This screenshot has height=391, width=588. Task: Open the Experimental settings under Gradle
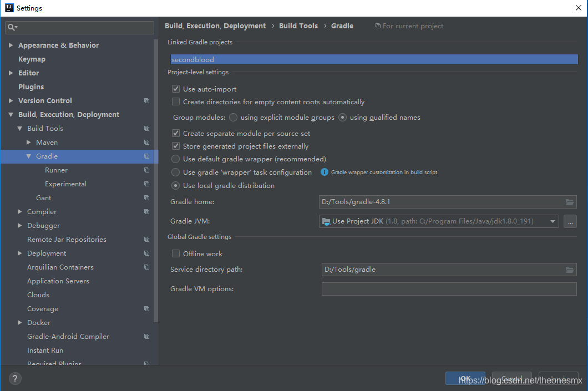tap(65, 184)
